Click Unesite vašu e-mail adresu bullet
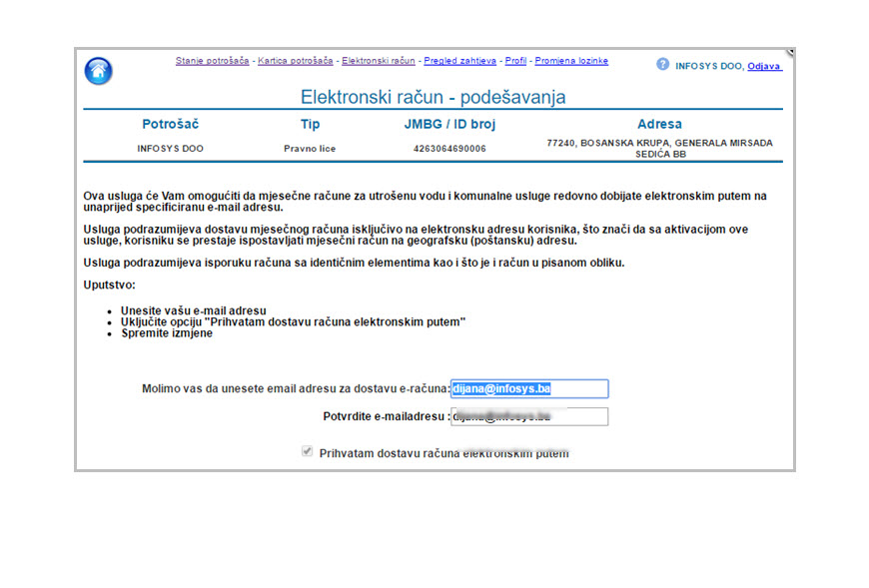This screenshot has height=588, width=869. pos(194,310)
